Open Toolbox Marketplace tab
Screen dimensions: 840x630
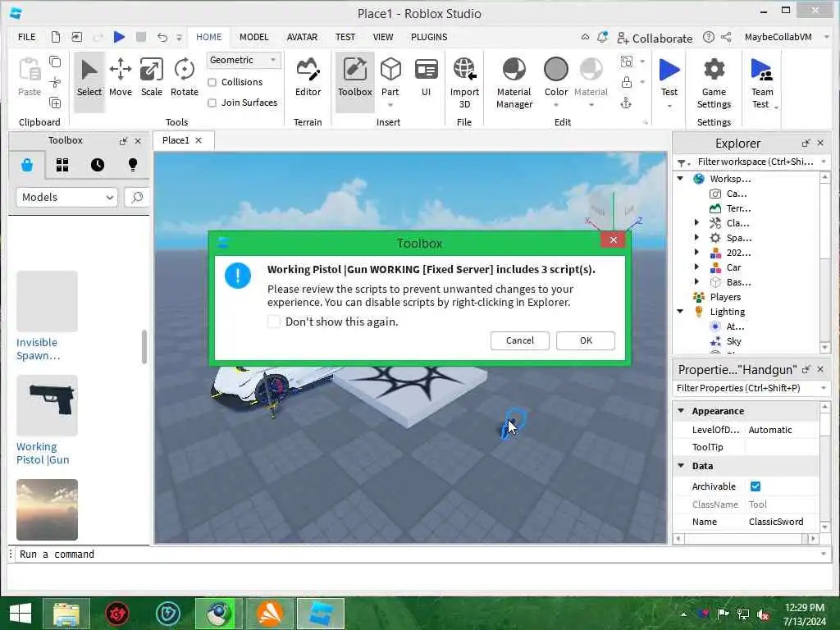pyautogui.click(x=27, y=165)
